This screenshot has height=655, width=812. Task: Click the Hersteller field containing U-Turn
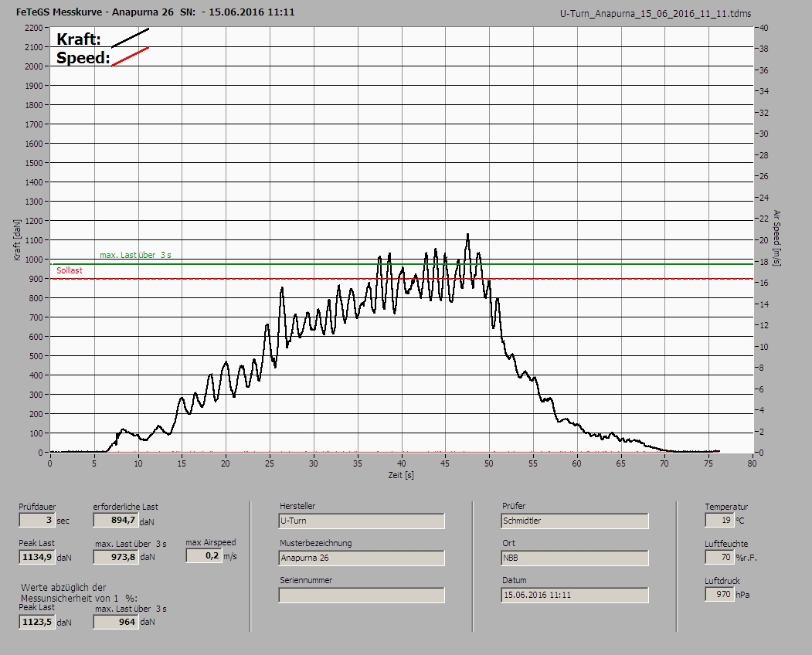click(x=361, y=521)
